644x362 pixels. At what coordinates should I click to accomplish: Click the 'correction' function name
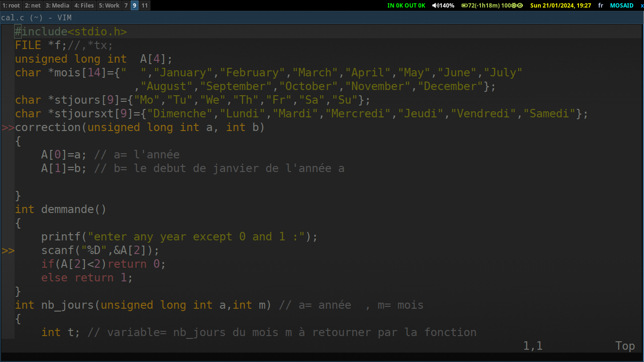[48, 127]
